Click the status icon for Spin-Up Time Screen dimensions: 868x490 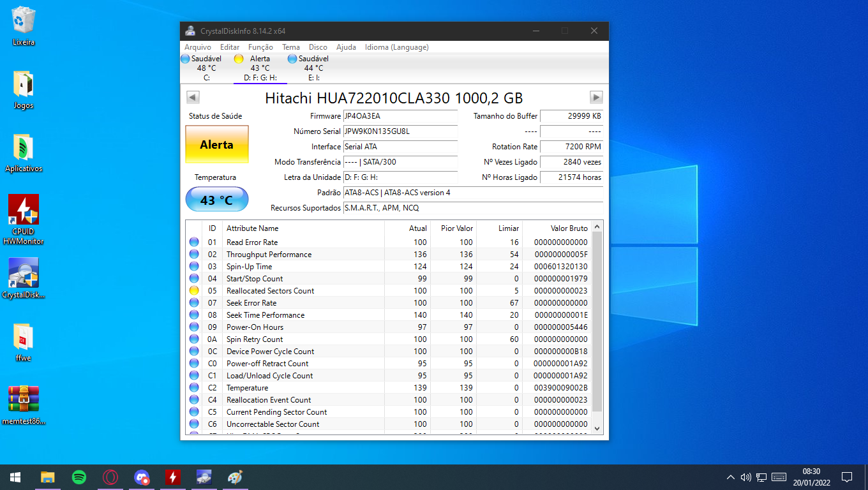[194, 267]
